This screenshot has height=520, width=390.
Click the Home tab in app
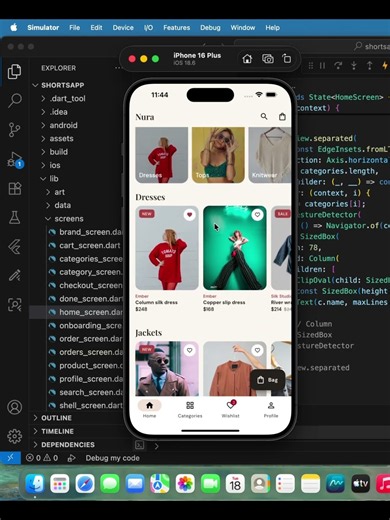coord(149,409)
